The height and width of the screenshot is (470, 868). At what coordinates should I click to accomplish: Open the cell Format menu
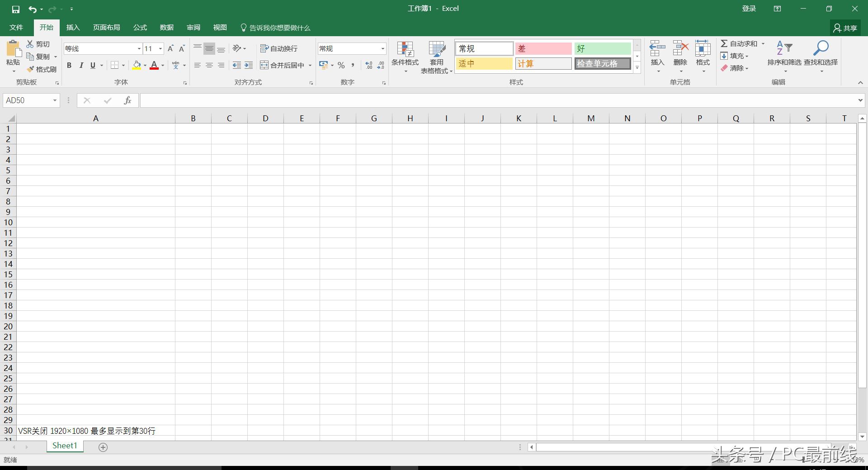703,57
